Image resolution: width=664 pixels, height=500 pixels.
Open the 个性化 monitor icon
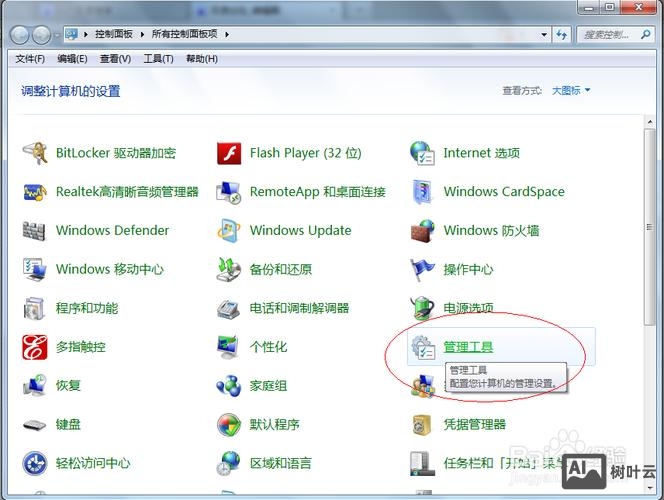pos(229,347)
